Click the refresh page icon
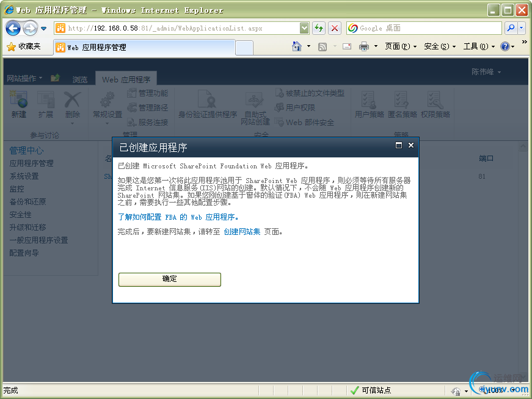Screen dimensions: 532x399 click(x=319, y=28)
